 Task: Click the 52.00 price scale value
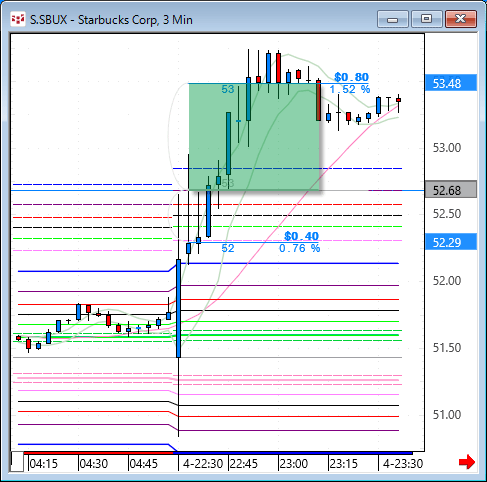[x=447, y=281]
